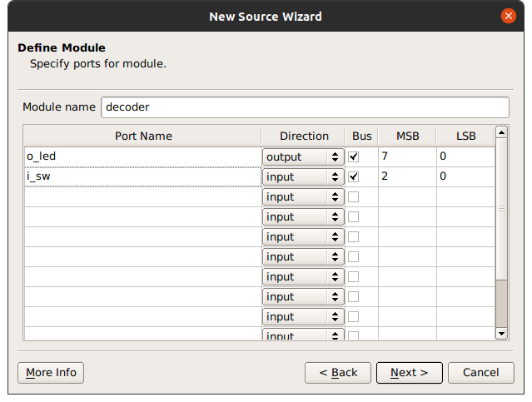The image size is (532, 402).
Task: Click the More Info button
Action: click(x=51, y=373)
